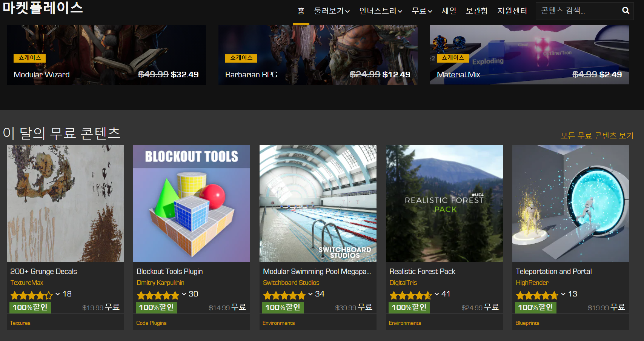Open the 지원센터 menu item
Viewport: 644px width, 341px height.
click(512, 11)
